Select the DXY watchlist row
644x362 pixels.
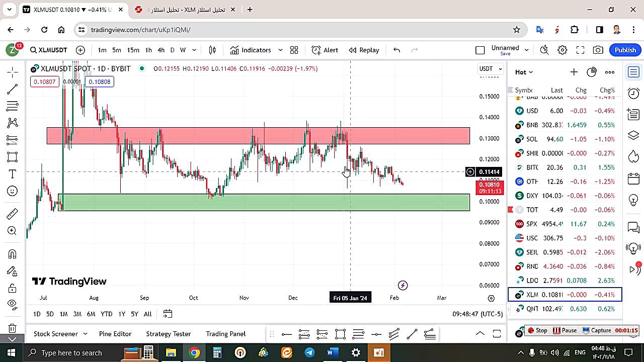(565, 196)
